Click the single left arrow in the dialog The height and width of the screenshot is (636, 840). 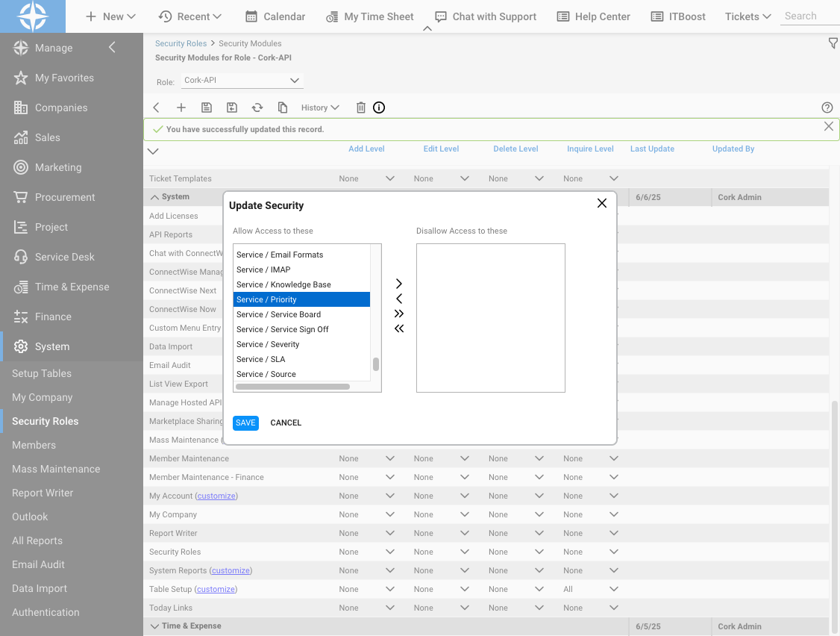tap(398, 299)
